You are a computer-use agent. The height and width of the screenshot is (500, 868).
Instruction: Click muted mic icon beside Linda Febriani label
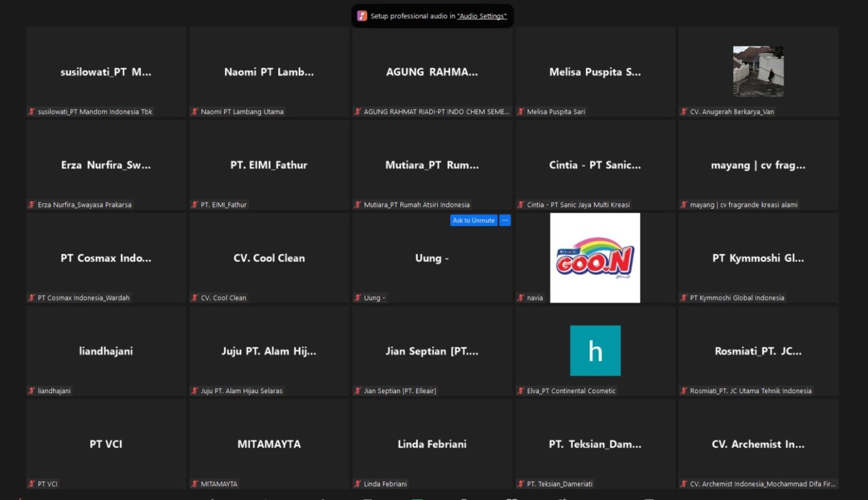point(358,484)
